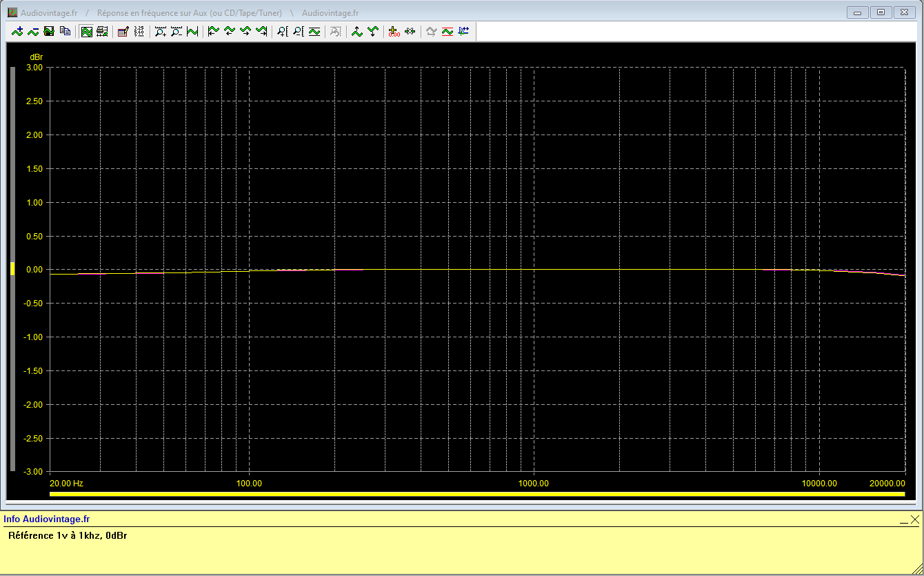Click the 3.00 top Y-axis value
924x576 pixels.
34,68
